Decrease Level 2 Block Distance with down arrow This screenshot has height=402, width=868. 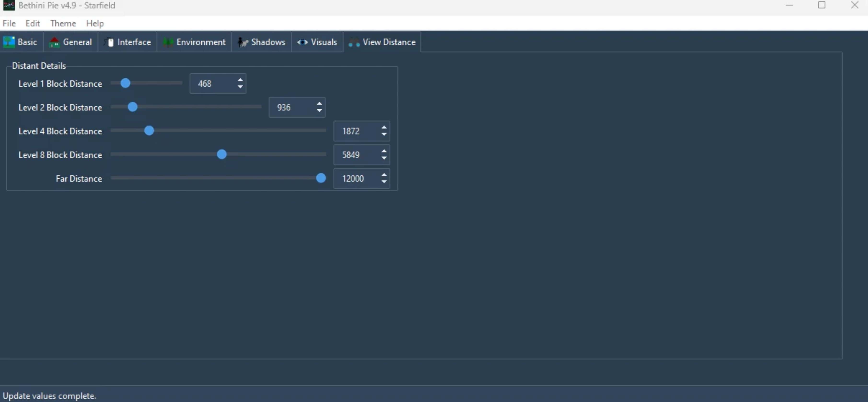319,111
